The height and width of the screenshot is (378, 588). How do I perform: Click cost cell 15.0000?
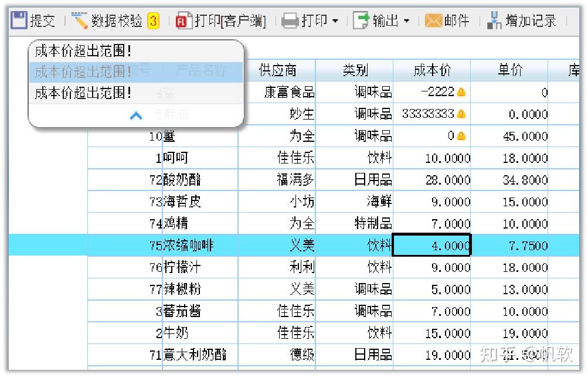[x=431, y=333]
